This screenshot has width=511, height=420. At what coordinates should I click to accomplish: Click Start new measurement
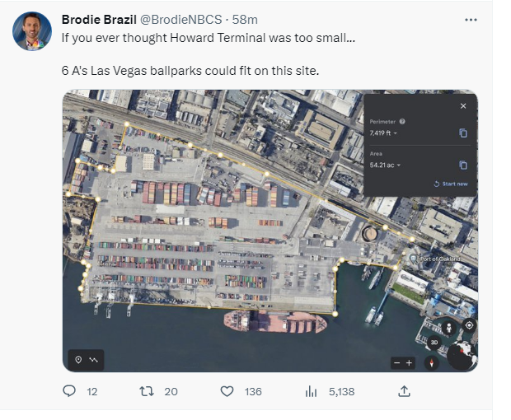click(x=450, y=184)
